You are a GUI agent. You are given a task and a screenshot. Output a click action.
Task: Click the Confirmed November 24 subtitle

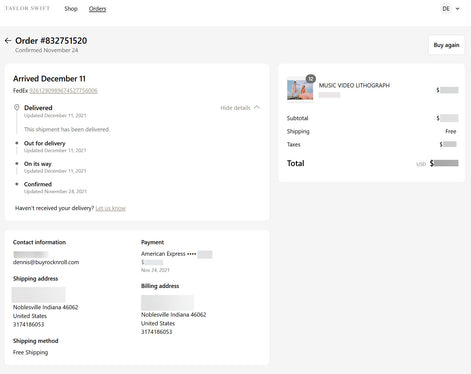click(47, 50)
